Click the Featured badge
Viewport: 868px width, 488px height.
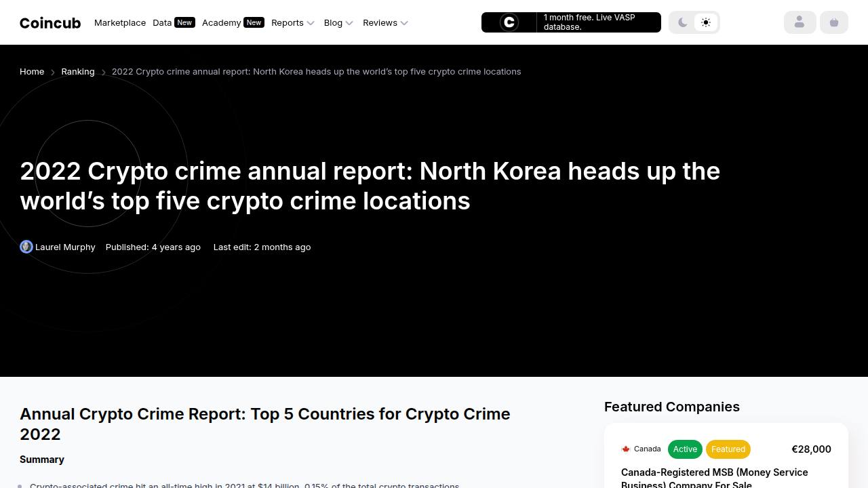(728, 449)
